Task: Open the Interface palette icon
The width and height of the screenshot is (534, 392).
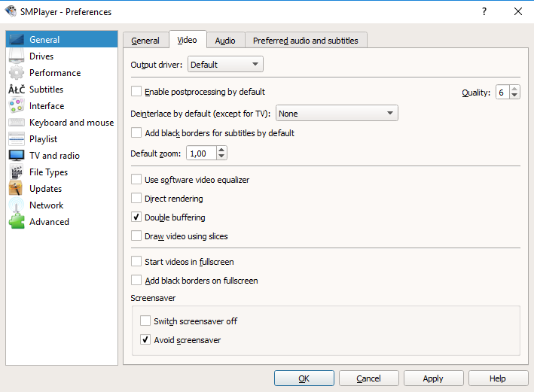Action: 17,106
